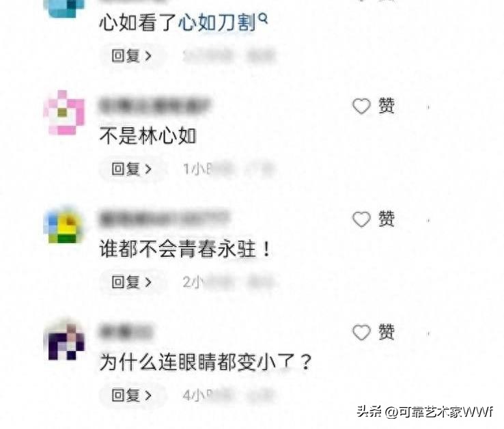Expand reply chevron under 不是林心如
This screenshot has width=504, height=429.
148,169
